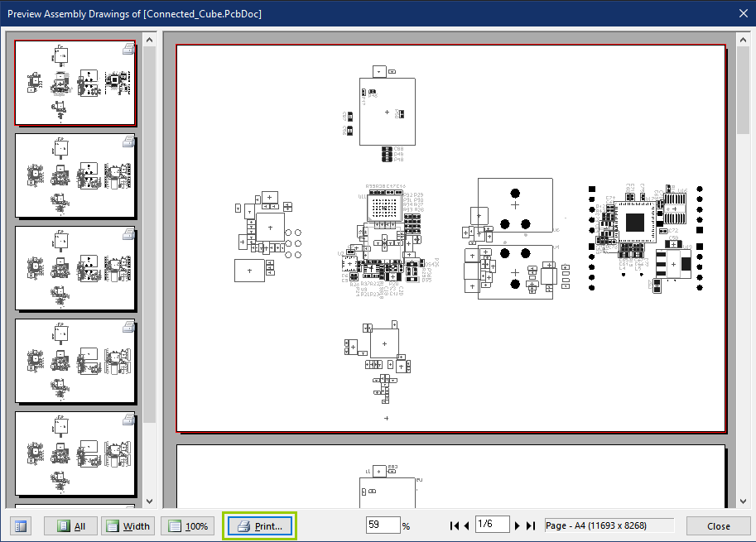Open the Print... dialog
Viewport: 756px width, 542px height.
point(259,526)
